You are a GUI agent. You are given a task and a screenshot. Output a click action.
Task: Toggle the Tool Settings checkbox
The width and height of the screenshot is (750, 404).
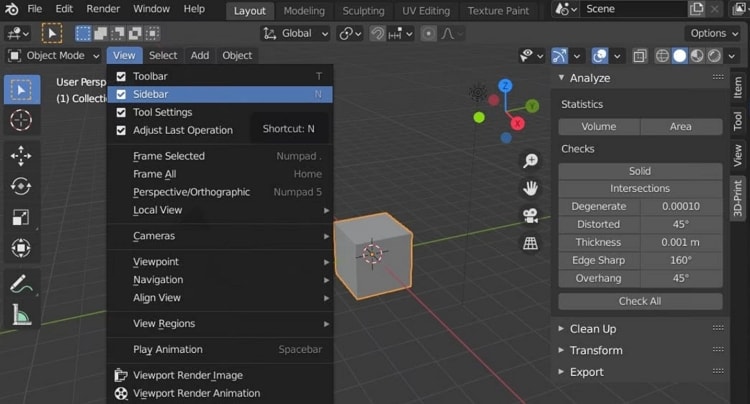coord(121,112)
